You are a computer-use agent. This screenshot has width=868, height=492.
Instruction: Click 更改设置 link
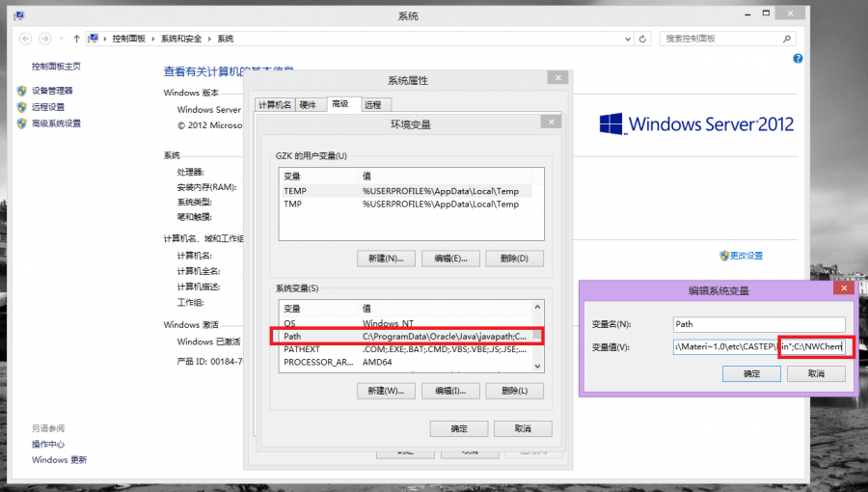click(746, 256)
